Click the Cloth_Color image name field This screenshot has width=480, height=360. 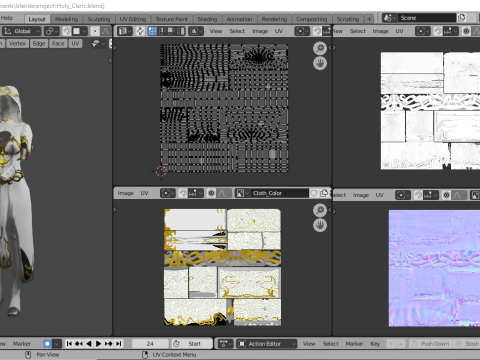point(280,193)
